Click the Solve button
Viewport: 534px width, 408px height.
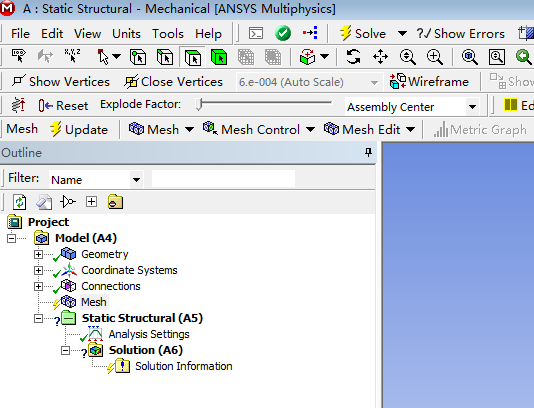click(x=363, y=33)
